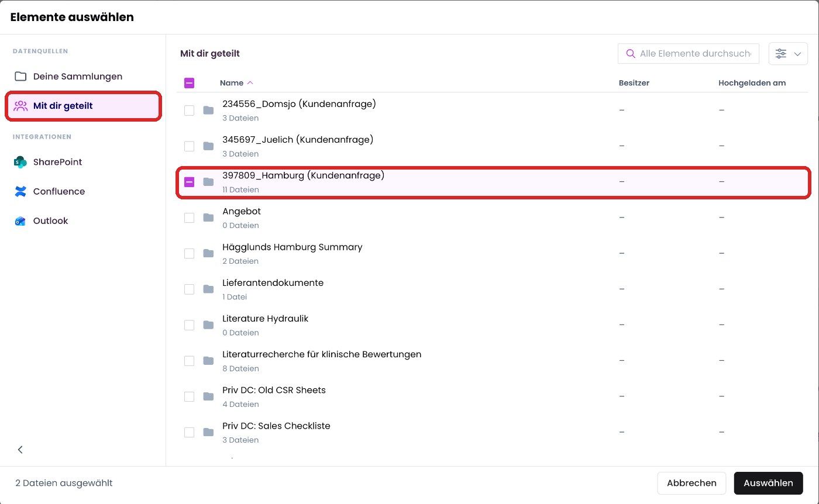
Task: Click folder icon of Lieferantendokumente row
Action: tap(208, 289)
